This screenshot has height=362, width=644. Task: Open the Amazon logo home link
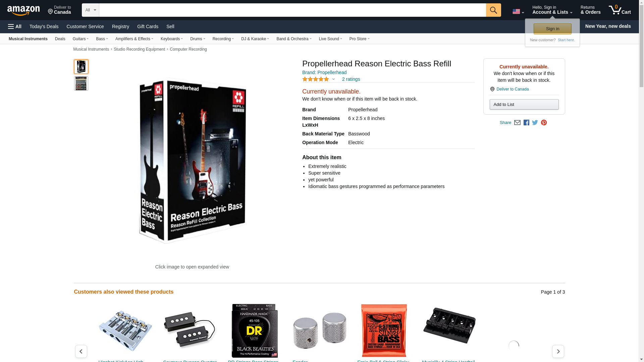coord(23,10)
